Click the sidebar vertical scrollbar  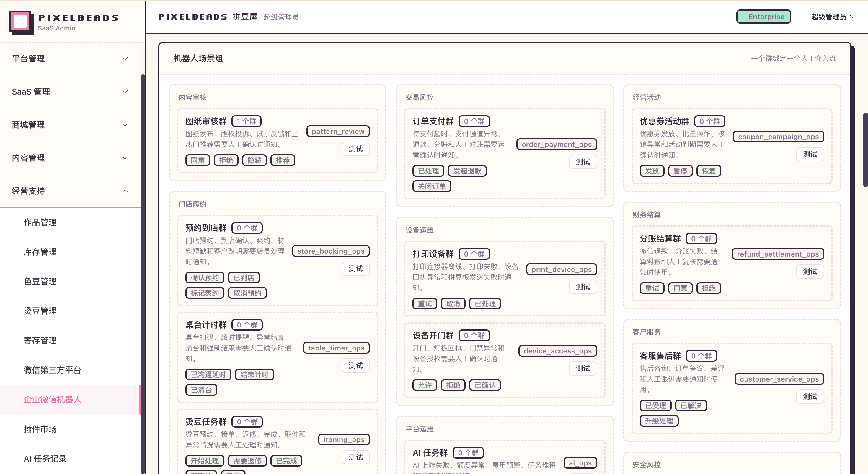click(x=143, y=274)
